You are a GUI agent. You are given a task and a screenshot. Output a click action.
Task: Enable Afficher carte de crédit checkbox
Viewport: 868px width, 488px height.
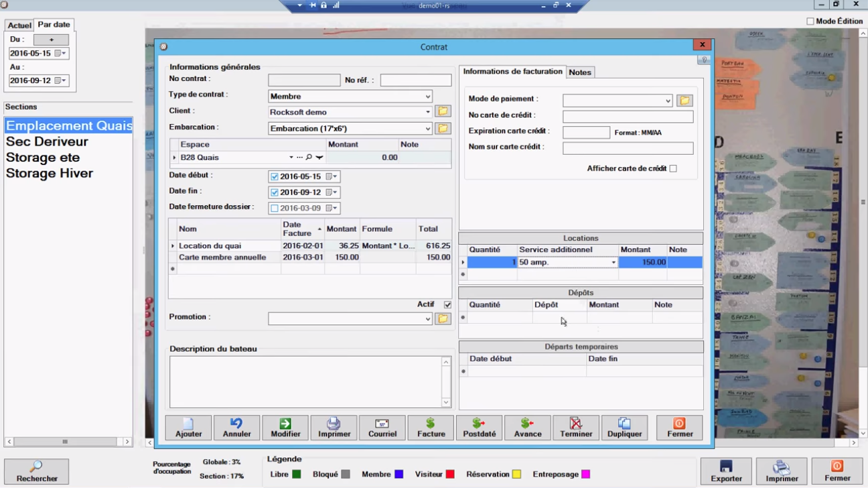click(673, 169)
